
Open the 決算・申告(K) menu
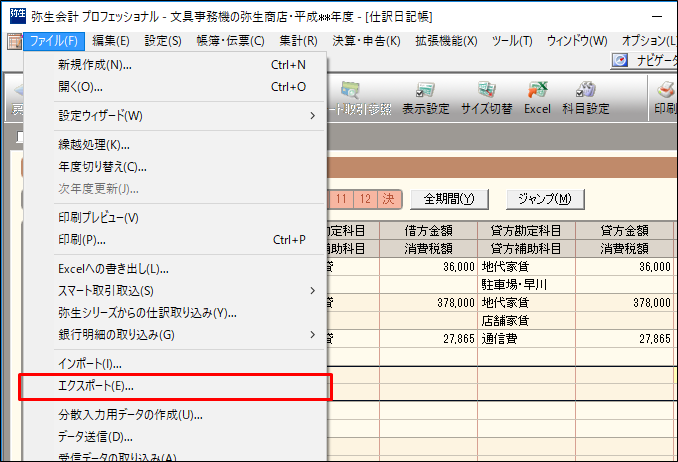click(366, 41)
